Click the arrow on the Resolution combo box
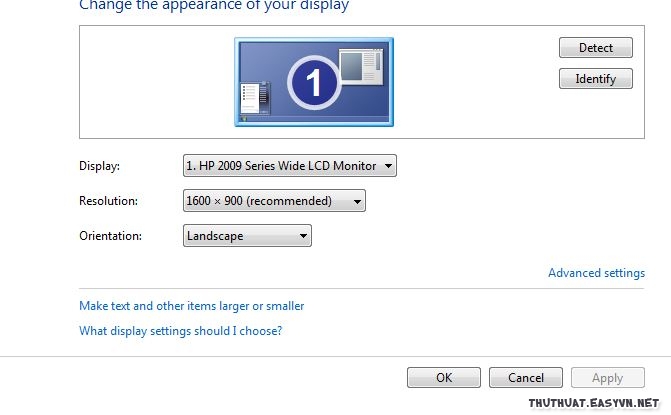This screenshot has width=671, height=415. point(357,201)
